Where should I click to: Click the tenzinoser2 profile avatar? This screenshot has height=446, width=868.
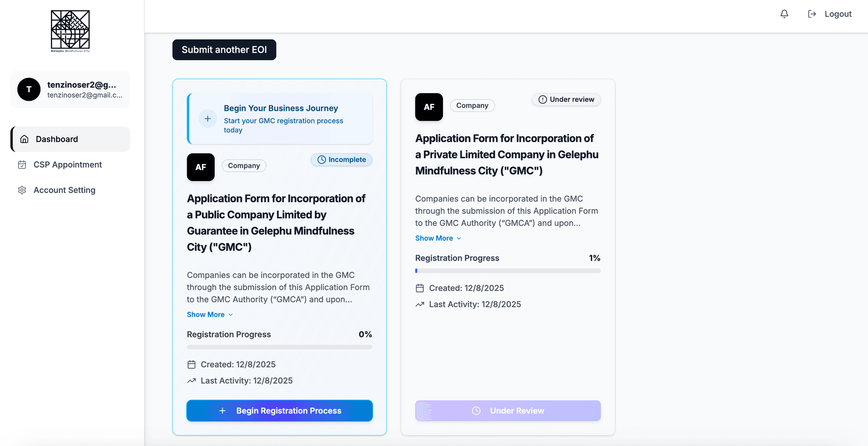click(x=28, y=89)
